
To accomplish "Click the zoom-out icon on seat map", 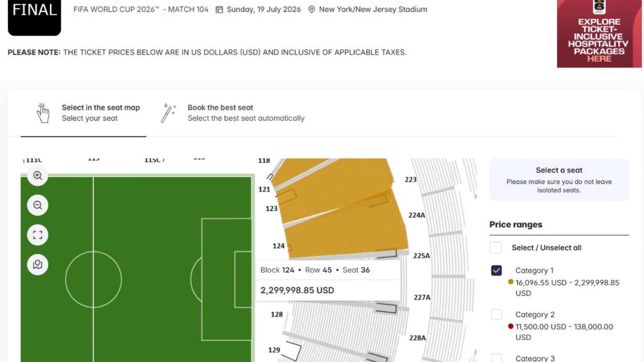I will [37, 205].
